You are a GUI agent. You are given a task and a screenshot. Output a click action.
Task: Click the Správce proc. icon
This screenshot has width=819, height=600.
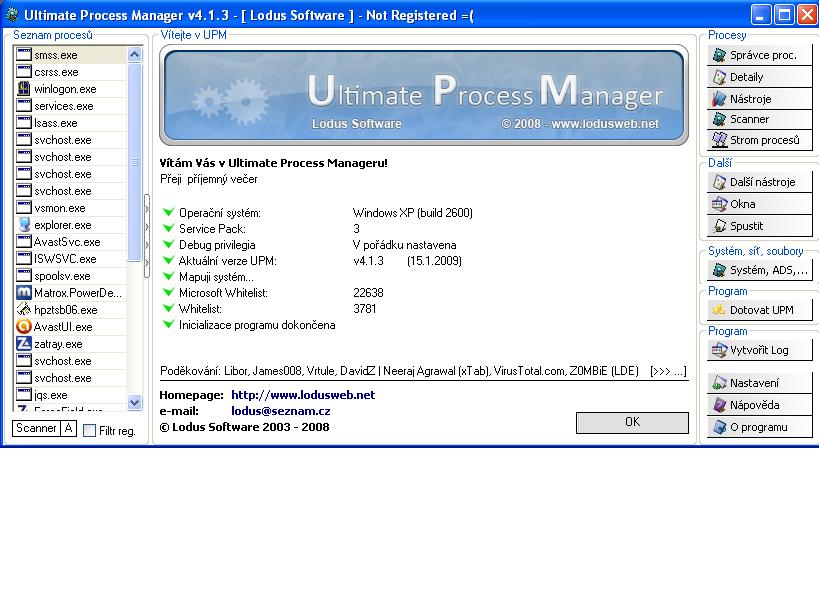[719, 55]
